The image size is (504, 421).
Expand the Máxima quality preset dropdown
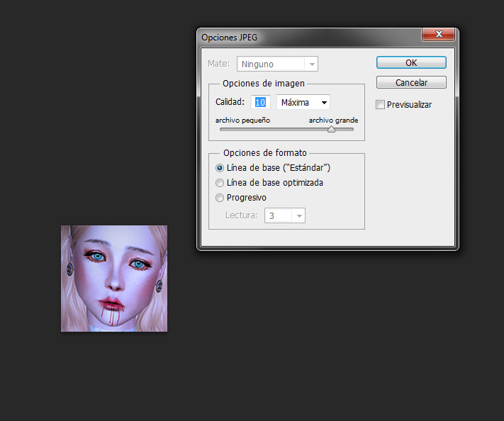(303, 102)
